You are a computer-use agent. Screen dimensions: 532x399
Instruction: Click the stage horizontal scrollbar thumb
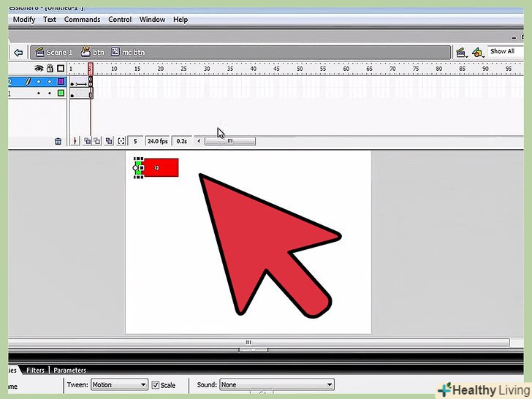coord(248,342)
